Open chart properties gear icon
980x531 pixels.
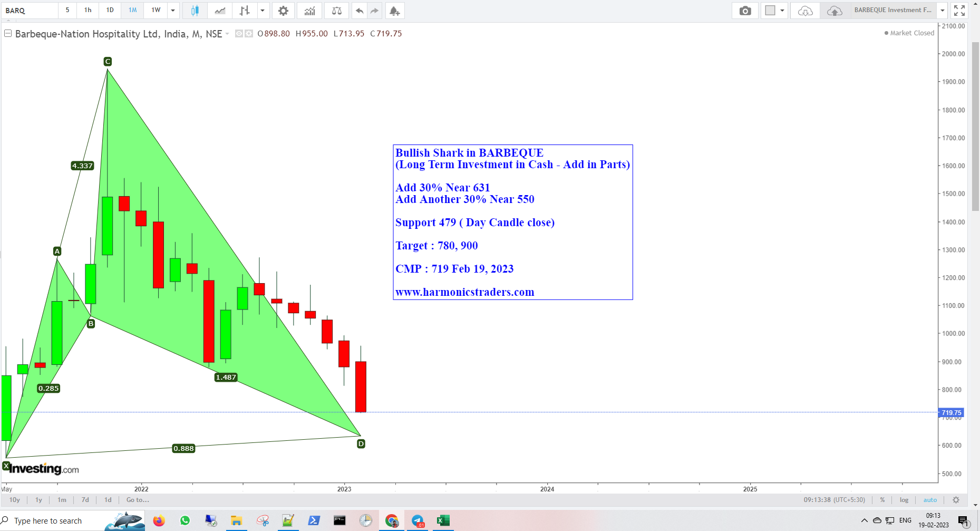click(283, 11)
